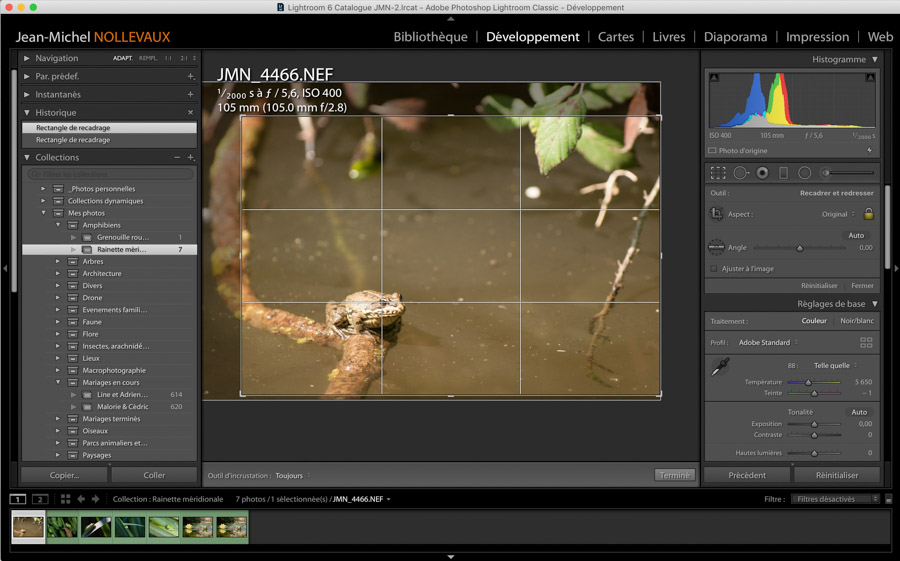Open the profile browser grid icon
The height and width of the screenshot is (561, 900).
pos(866,342)
